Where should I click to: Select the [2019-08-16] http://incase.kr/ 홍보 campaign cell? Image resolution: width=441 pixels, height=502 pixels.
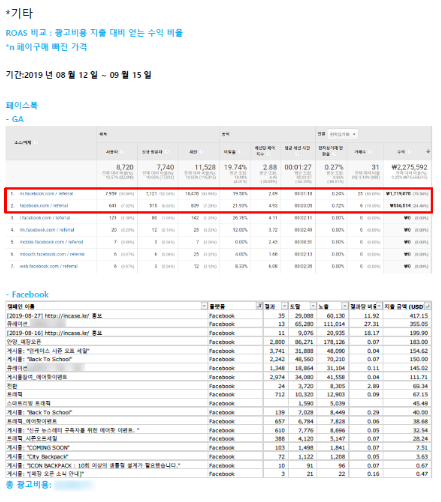coord(107,333)
